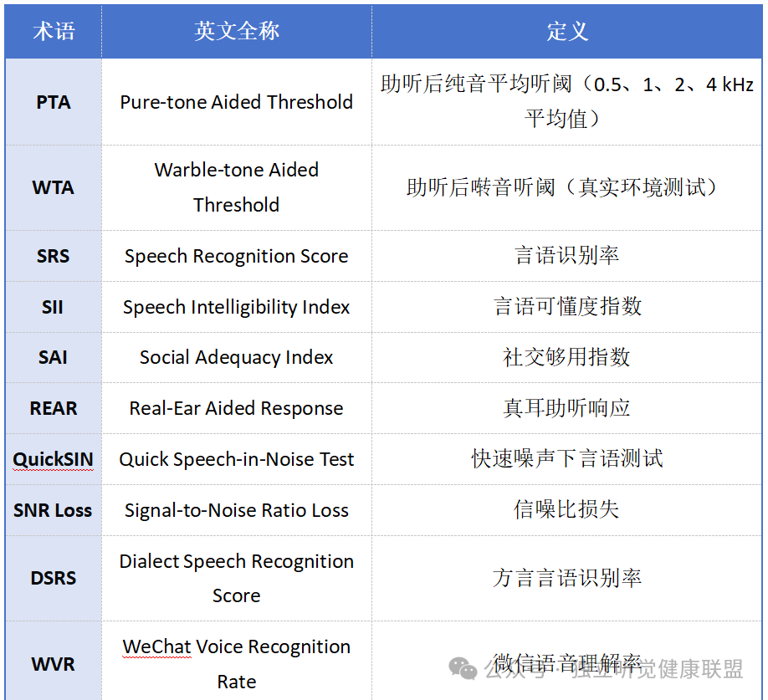Click the 快速噪声下言语测试 definition cell

566,459
